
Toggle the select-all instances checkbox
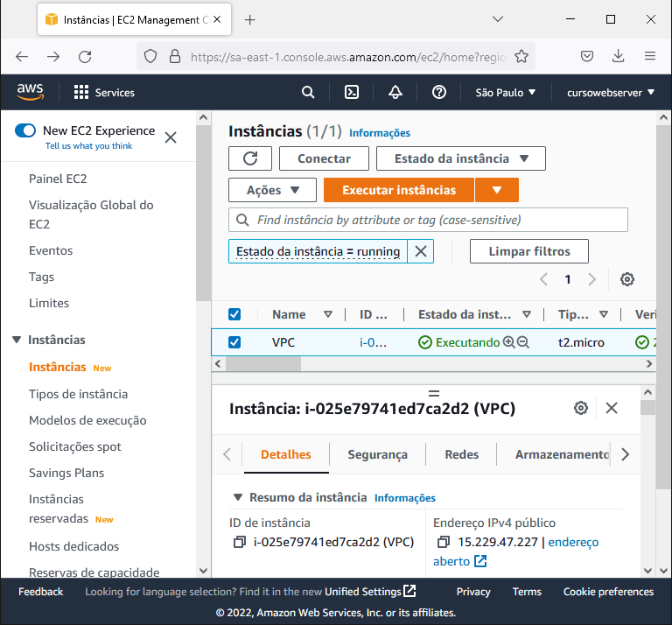[x=234, y=314]
